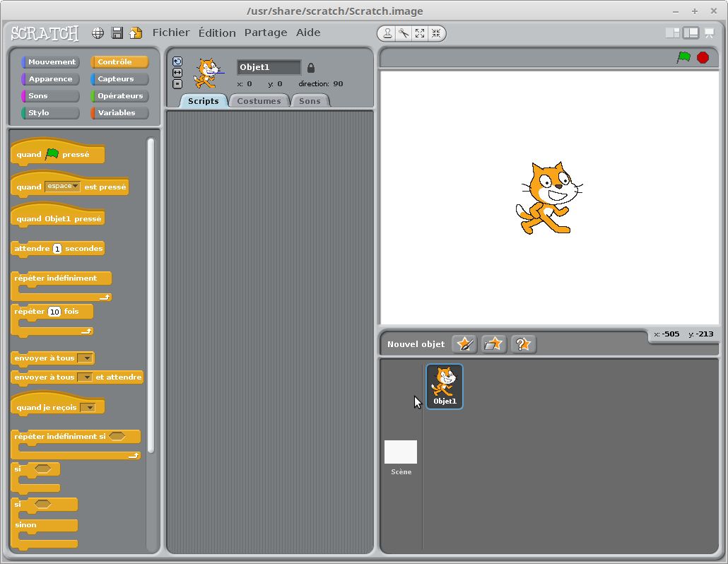Click the blocks palette scrollbar
Image resolution: width=728 pixels, height=564 pixels.
(x=151, y=295)
